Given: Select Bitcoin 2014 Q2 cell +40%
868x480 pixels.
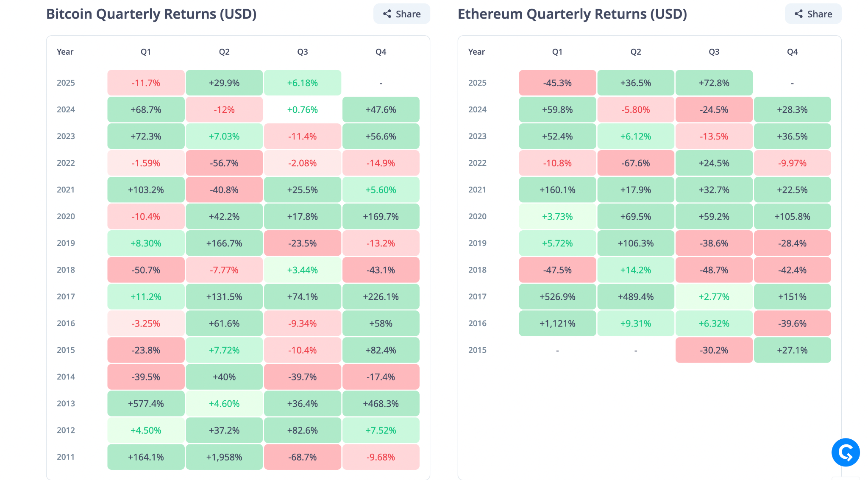Looking at the screenshot, I should (224, 377).
